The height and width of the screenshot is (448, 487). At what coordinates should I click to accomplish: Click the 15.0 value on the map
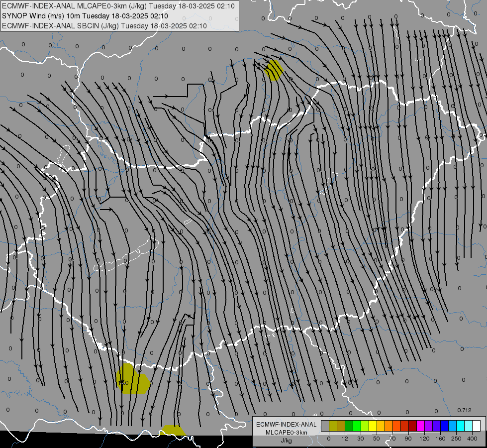click(123, 383)
